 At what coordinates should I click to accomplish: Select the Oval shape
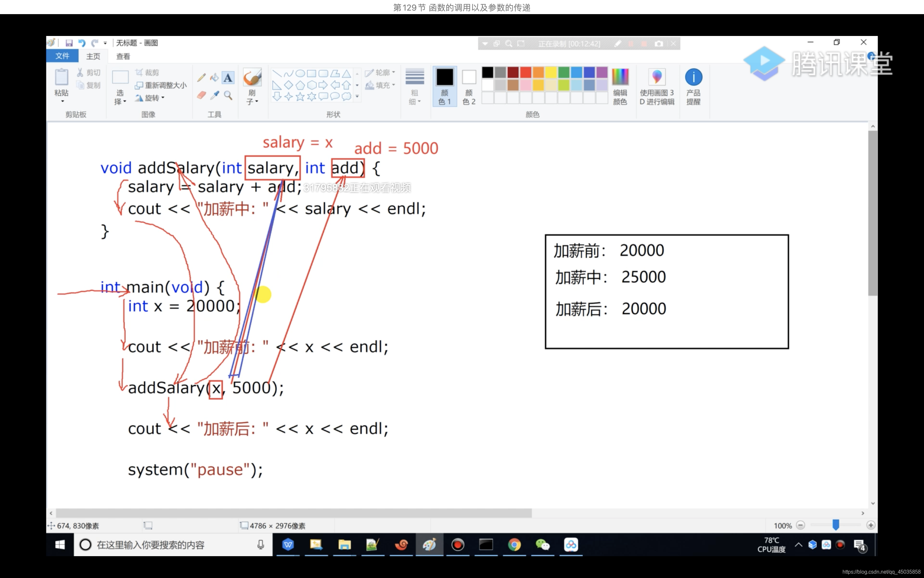point(300,74)
